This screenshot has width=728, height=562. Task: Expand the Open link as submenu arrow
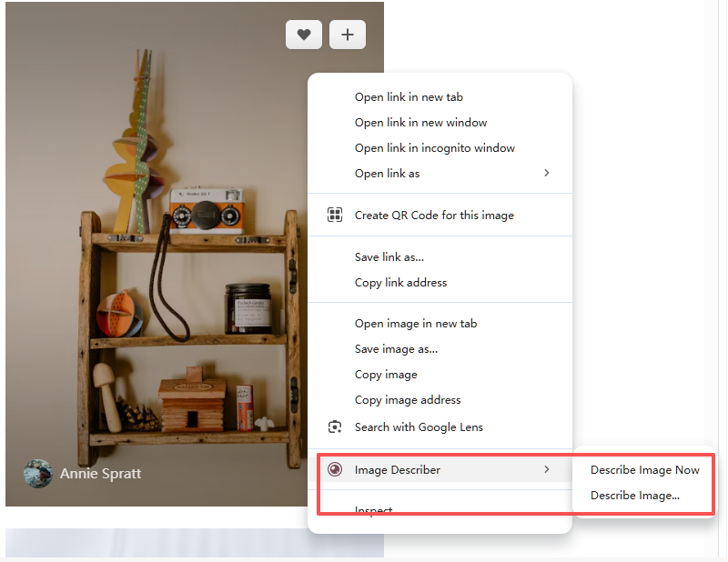click(546, 173)
